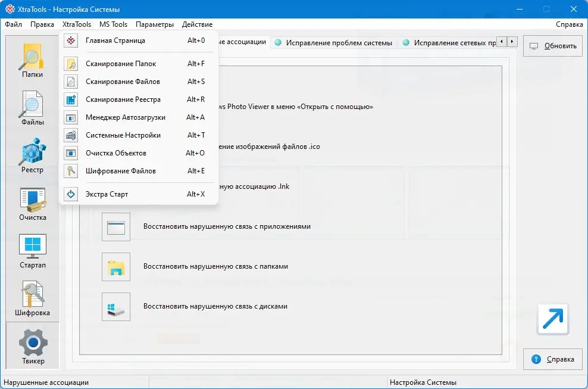This screenshot has width=588, height=389.
Task: Click Восстановить нарушенную связь с папками
Action: (215, 266)
